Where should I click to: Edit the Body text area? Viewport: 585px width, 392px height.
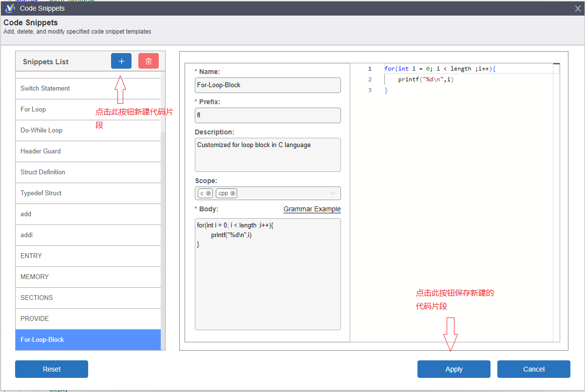(268, 274)
